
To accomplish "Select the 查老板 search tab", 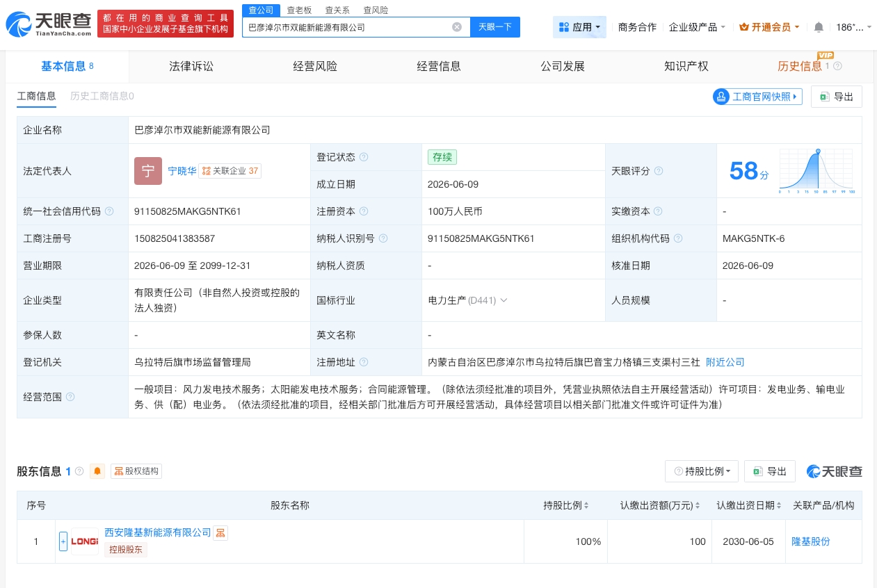I will [x=299, y=10].
